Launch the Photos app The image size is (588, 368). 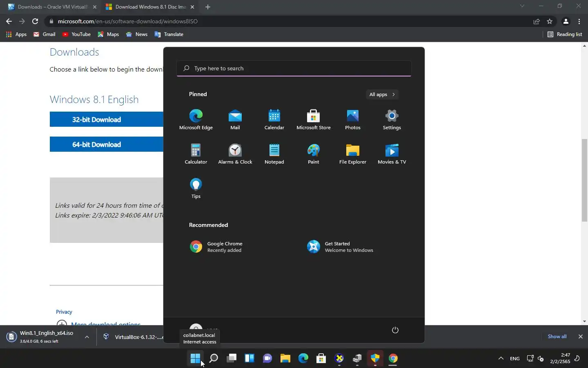click(353, 119)
